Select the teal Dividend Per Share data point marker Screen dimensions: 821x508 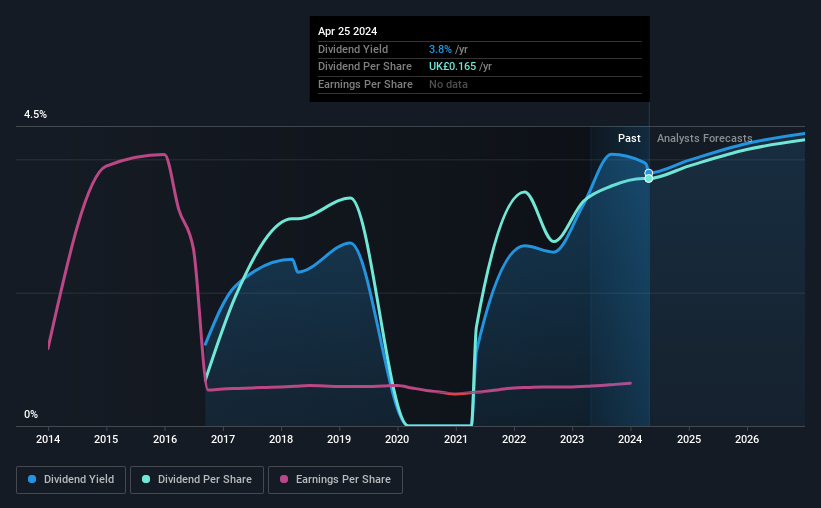point(649,179)
